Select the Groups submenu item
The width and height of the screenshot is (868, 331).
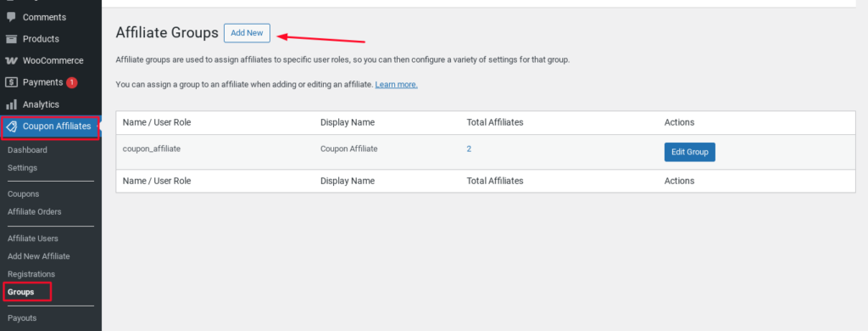(x=20, y=292)
